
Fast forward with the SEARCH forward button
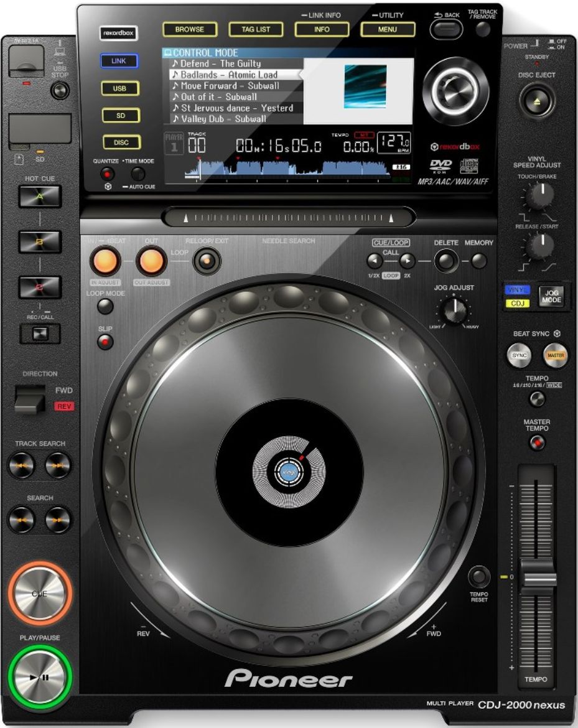pos(58,520)
